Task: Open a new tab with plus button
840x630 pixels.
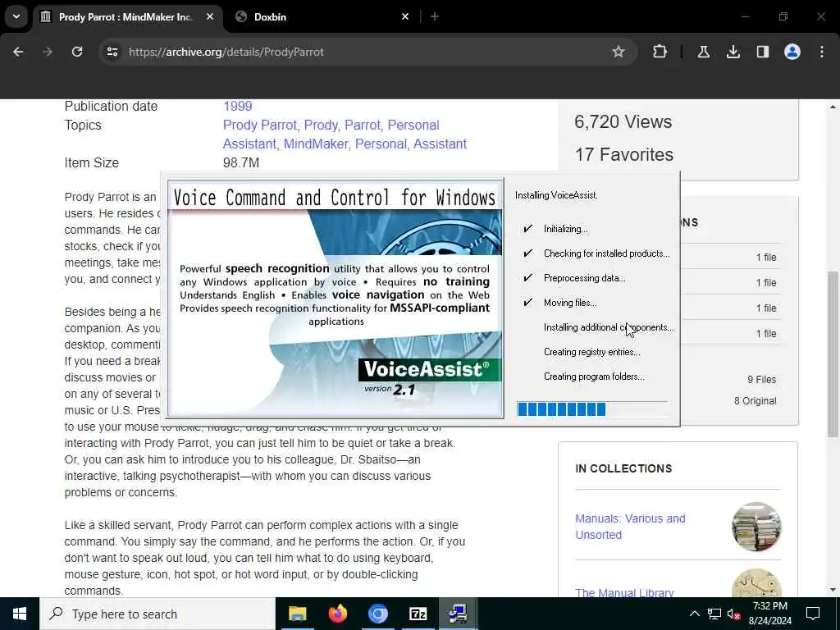Action: tap(435, 17)
